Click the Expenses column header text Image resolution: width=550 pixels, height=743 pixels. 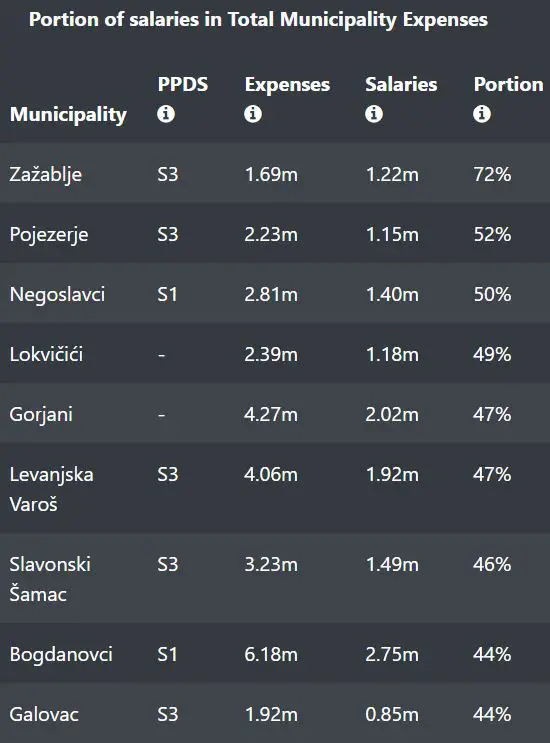[287, 84]
